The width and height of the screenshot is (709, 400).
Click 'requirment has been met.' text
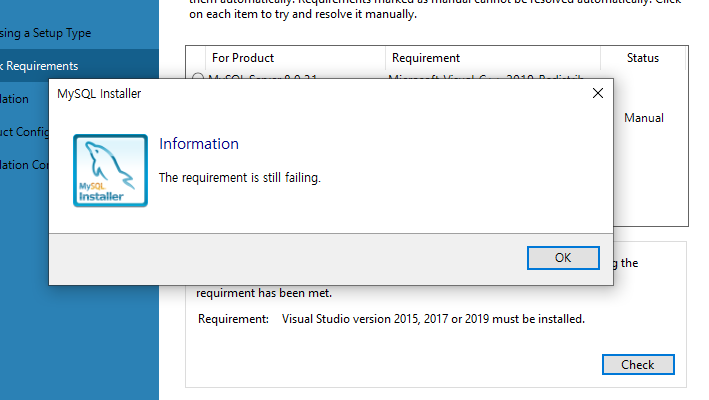[x=264, y=293]
